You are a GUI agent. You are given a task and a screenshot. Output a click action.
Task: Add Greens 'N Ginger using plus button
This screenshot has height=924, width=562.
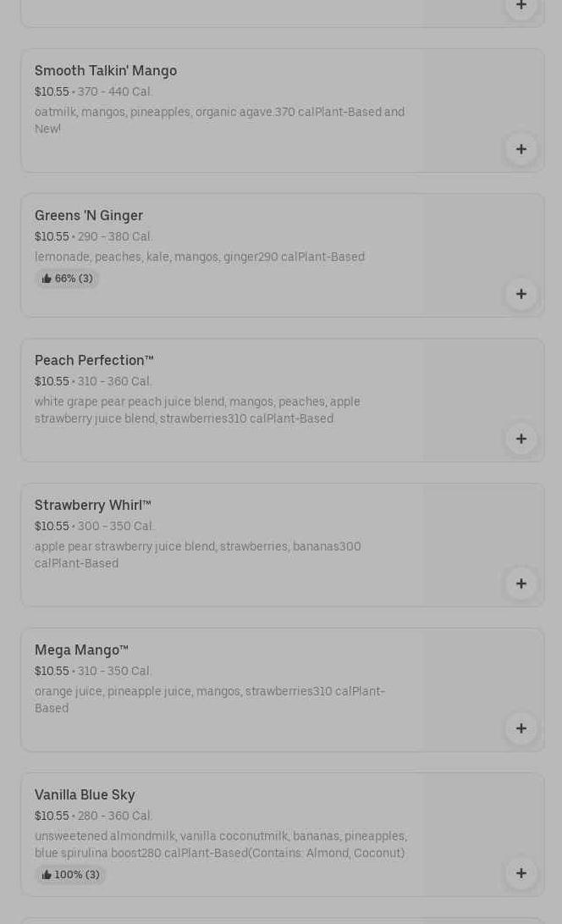(521, 294)
